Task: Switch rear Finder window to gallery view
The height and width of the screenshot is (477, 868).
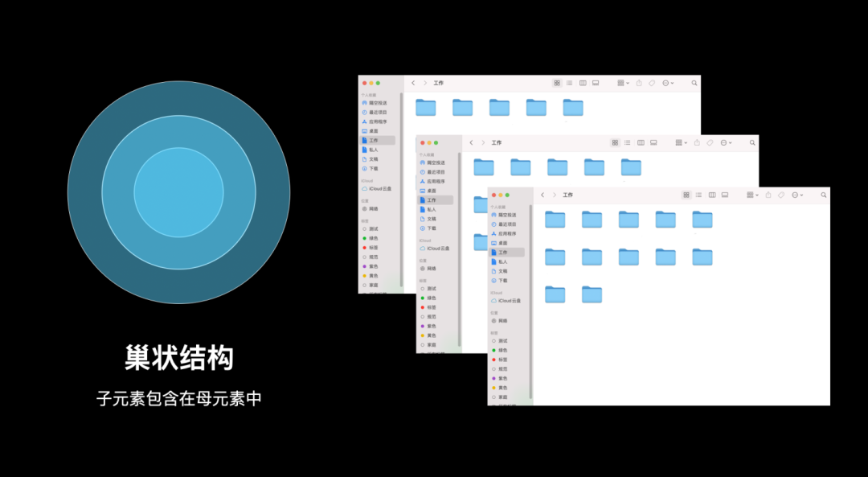Action: click(595, 83)
